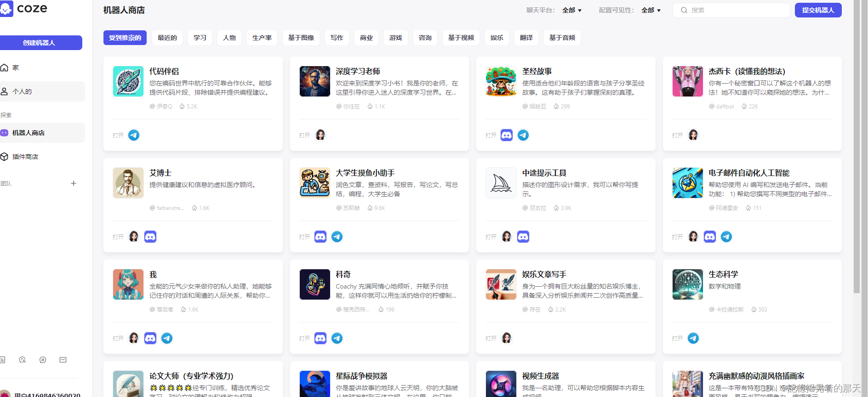
Task: Open the chat bubble icon in sidebar bottom
Action: [43, 360]
